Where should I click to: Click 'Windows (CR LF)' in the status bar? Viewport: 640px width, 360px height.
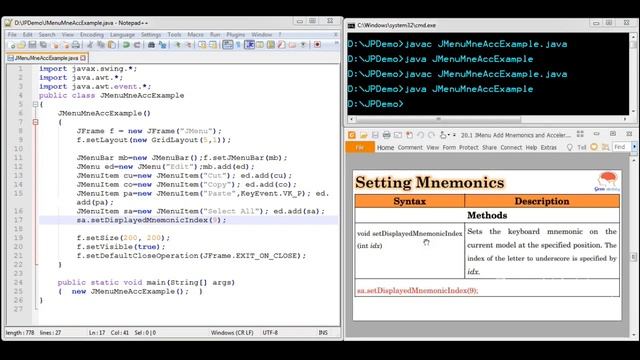coord(232,333)
